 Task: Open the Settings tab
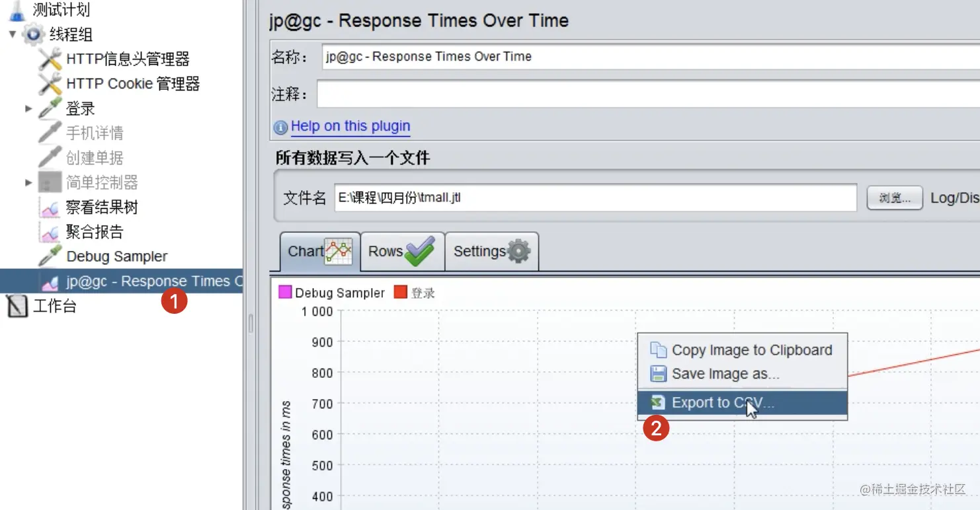coord(492,251)
